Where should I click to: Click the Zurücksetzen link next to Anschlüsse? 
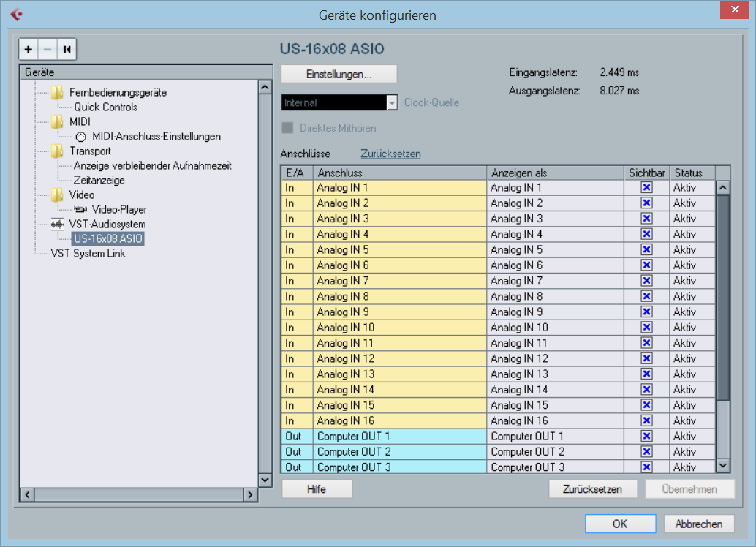pos(390,154)
